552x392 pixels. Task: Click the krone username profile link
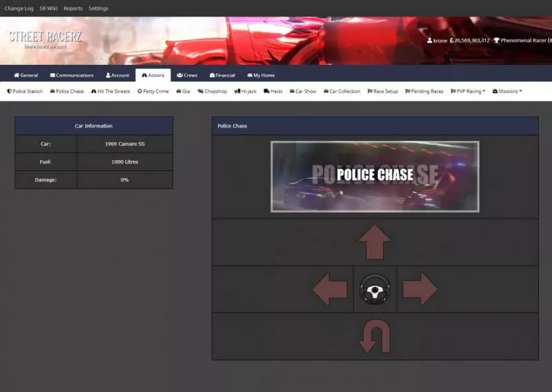(440, 41)
